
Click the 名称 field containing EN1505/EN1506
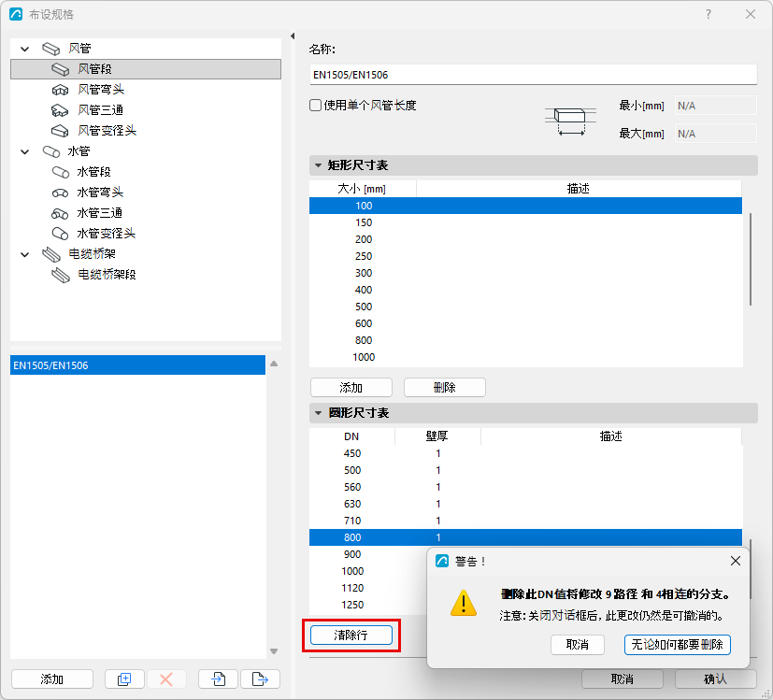coord(533,75)
